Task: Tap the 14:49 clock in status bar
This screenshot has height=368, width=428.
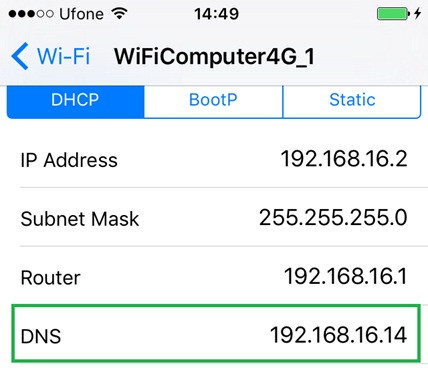Action: click(217, 14)
